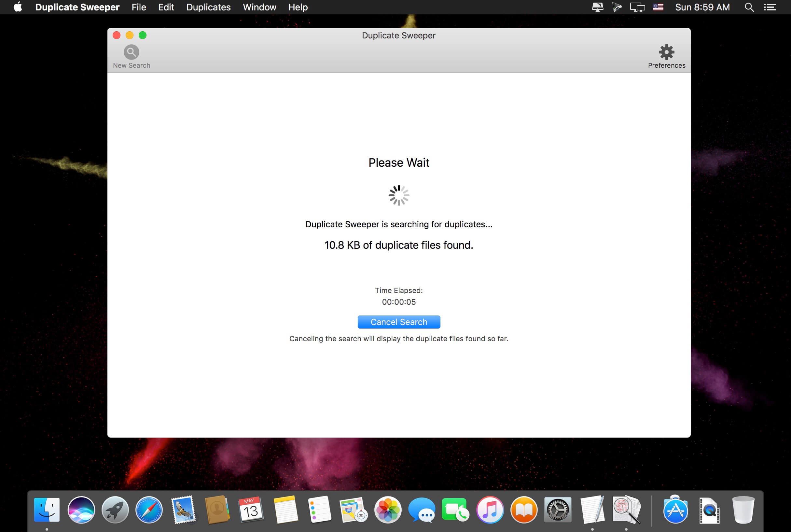Viewport: 791px width, 532px height.
Task: Open Notification Center list icon
Action: 770,7
